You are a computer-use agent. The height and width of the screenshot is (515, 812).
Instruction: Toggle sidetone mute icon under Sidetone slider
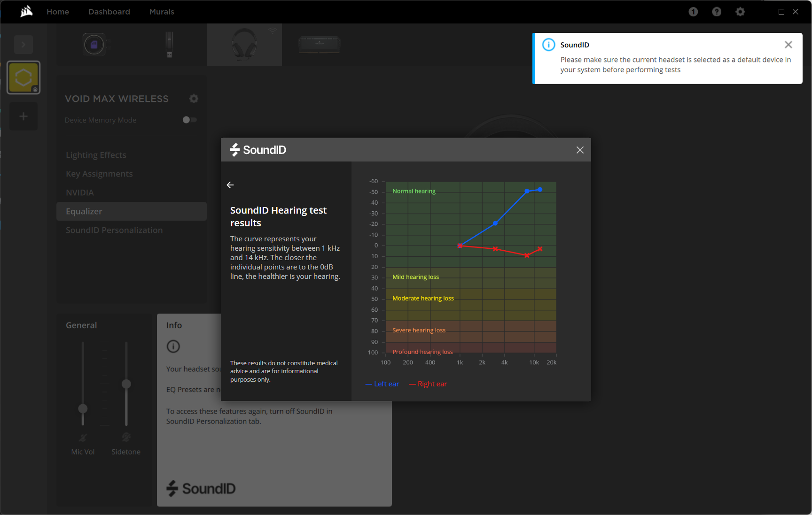pos(126,438)
